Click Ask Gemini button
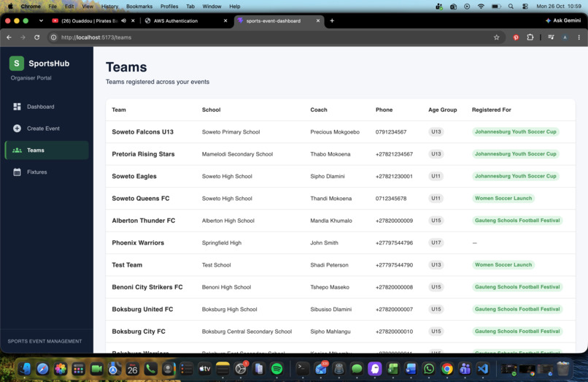This screenshot has height=382, width=588. [x=563, y=20]
